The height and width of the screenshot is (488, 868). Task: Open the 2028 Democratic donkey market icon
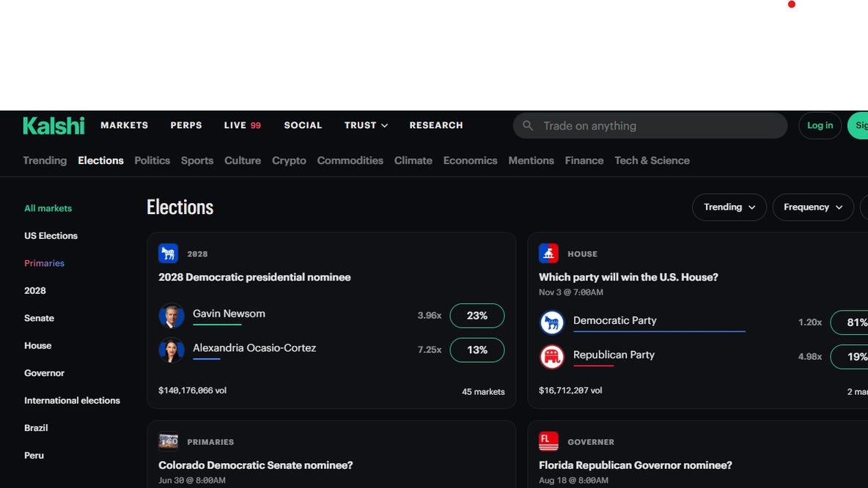pos(169,254)
